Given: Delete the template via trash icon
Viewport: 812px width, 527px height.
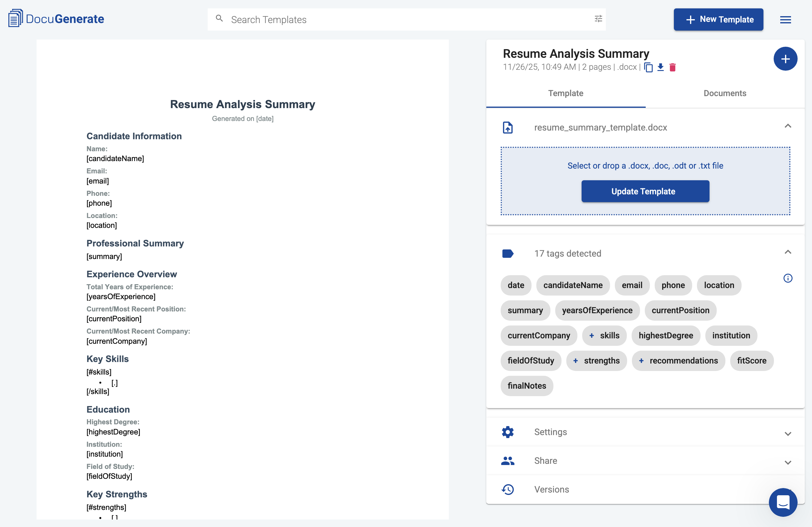Looking at the screenshot, I should [x=673, y=67].
